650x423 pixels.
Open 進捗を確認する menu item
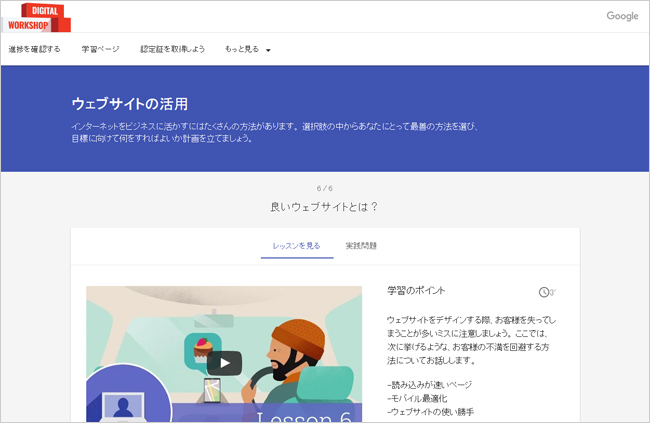[x=34, y=49]
